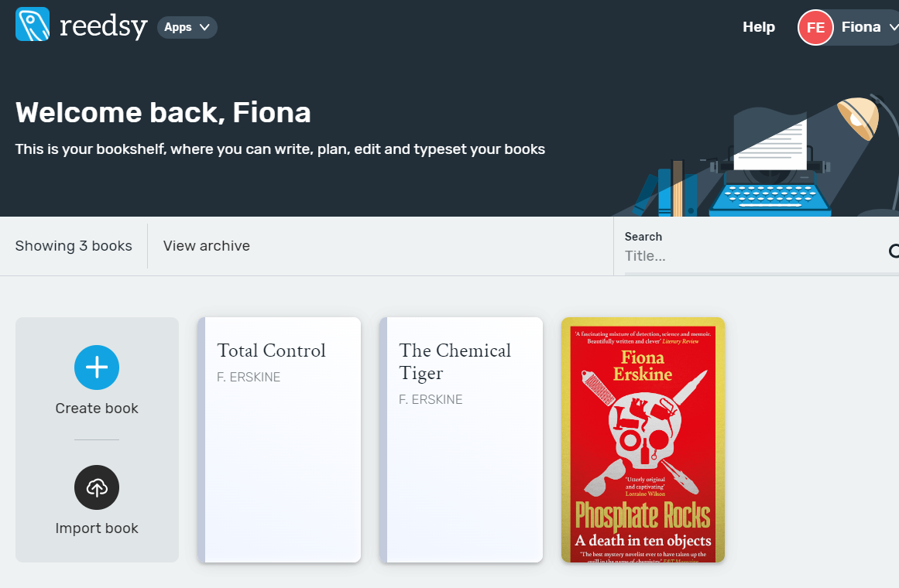Image resolution: width=899 pixels, height=588 pixels.
Task: Click the Import book label
Action: (97, 528)
